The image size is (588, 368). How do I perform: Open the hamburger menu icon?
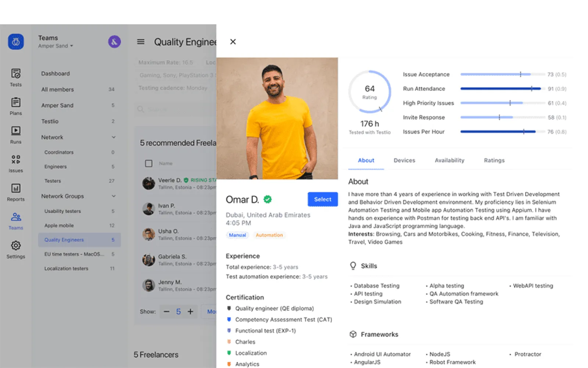(141, 42)
